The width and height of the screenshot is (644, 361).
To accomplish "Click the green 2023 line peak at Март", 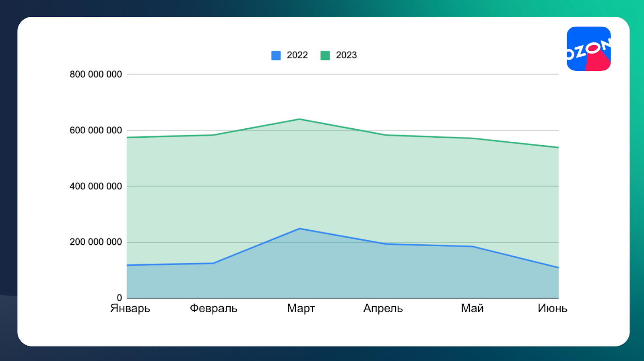I will (x=299, y=119).
